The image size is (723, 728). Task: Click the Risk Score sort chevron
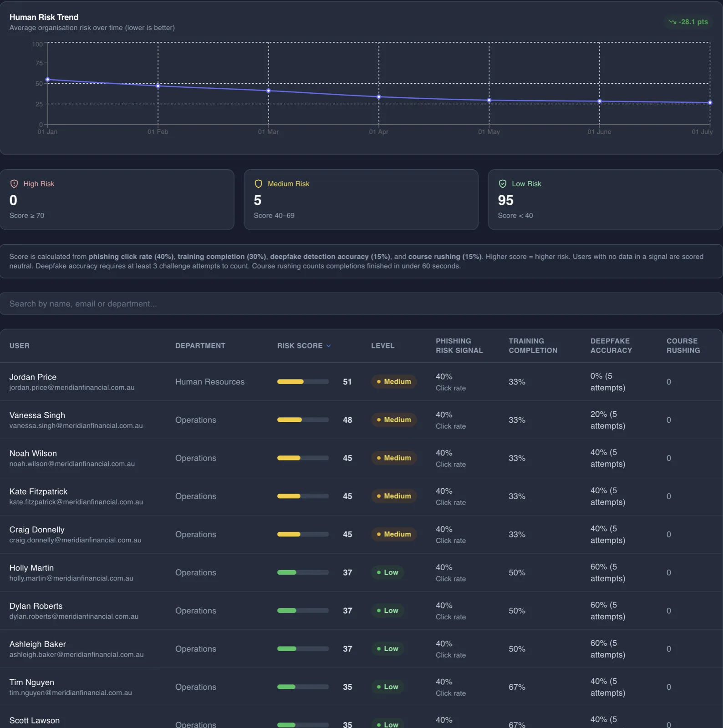pos(329,346)
